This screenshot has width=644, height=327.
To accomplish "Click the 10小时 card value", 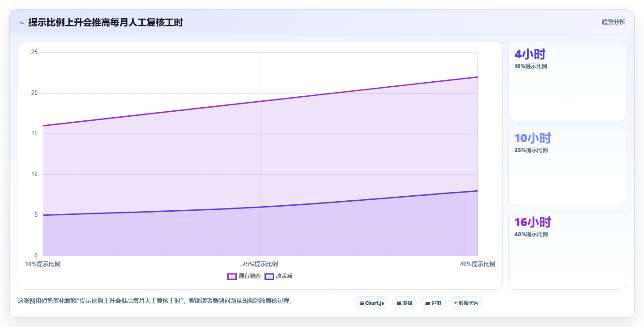I will click(x=533, y=139).
